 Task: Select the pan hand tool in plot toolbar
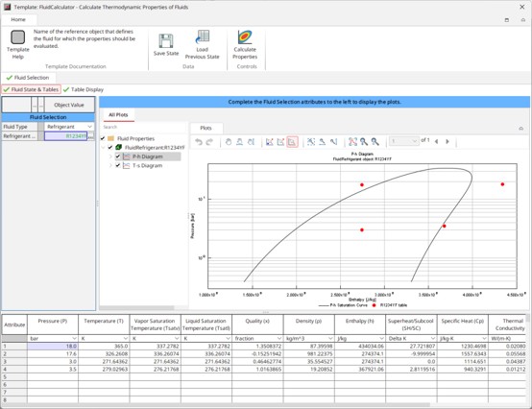[229, 142]
